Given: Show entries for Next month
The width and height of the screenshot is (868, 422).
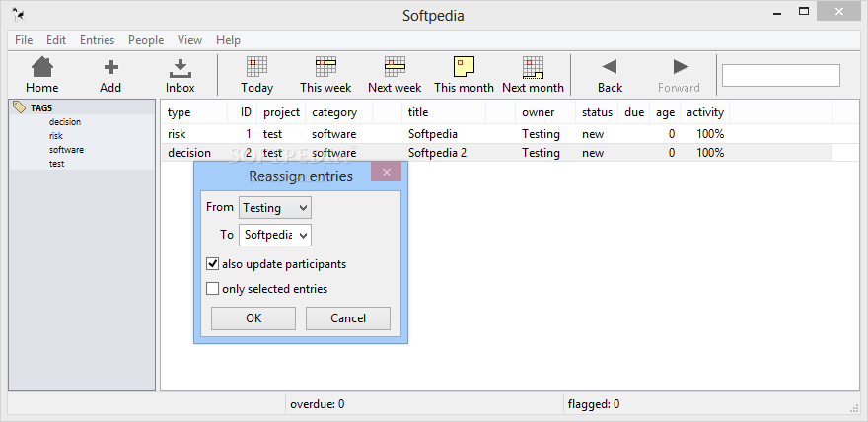Looking at the screenshot, I should point(533,75).
